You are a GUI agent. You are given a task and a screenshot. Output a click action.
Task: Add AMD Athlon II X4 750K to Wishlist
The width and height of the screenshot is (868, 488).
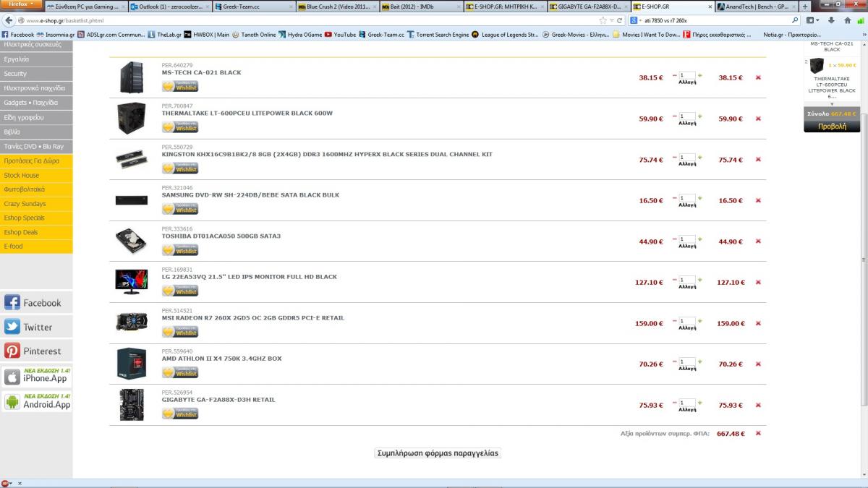click(x=180, y=373)
